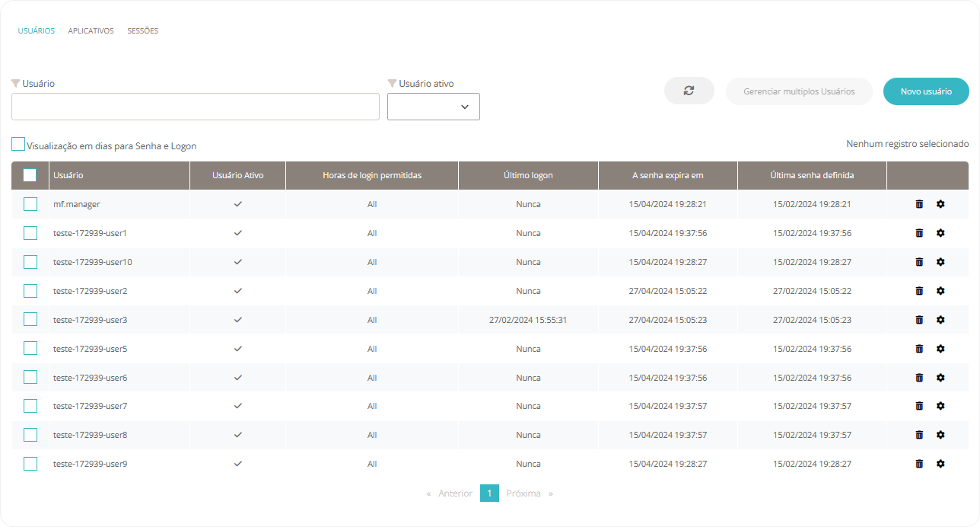This screenshot has width=980, height=527.
Task: Jump to last page with » arrow
Action: pos(551,493)
